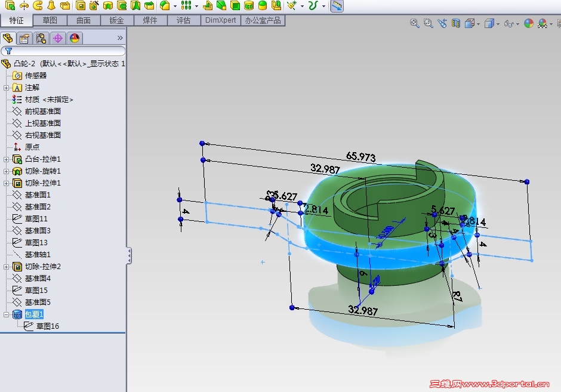Click the feature tree filter field
This screenshot has width=561, height=392.
[63, 51]
